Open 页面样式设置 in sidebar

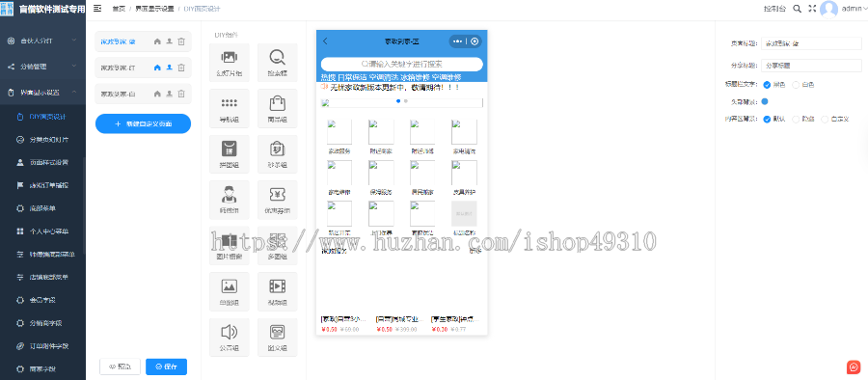(x=42, y=162)
